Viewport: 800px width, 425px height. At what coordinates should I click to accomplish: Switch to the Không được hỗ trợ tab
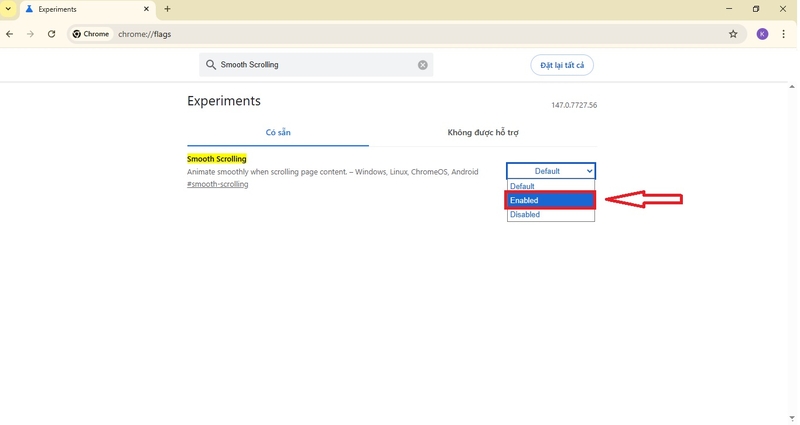[483, 133]
